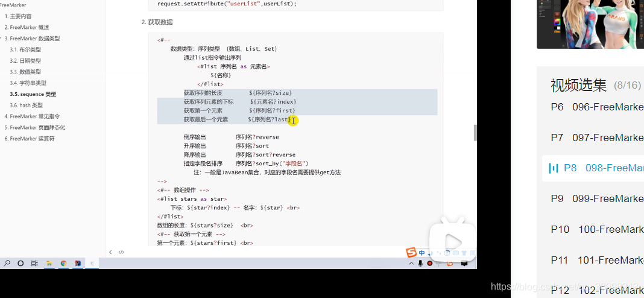
Task: Click the microphone tray icon
Action: tap(420, 264)
